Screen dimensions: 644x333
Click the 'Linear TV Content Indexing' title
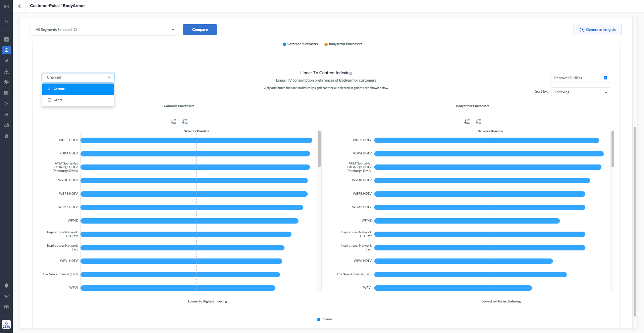[x=326, y=73]
